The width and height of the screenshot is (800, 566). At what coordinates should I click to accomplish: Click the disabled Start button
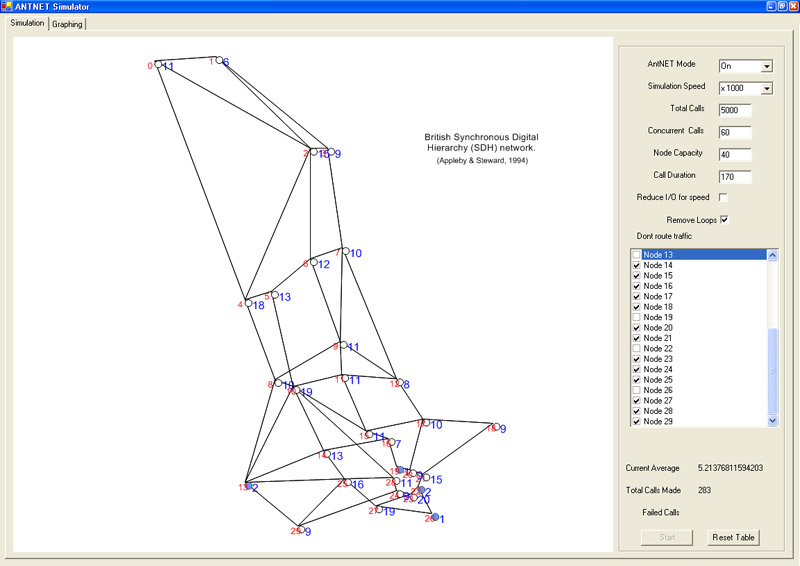(x=667, y=537)
